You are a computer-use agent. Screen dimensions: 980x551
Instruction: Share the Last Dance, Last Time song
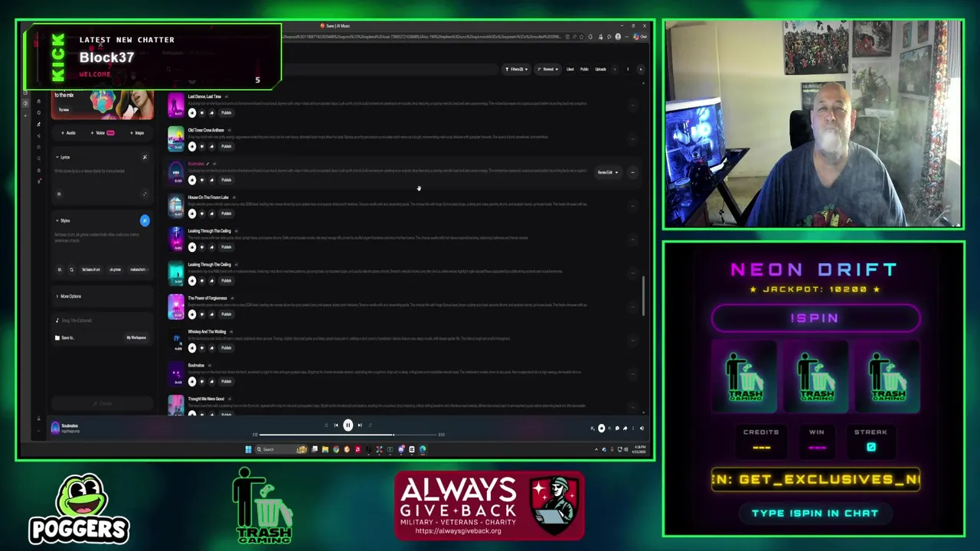tap(211, 112)
